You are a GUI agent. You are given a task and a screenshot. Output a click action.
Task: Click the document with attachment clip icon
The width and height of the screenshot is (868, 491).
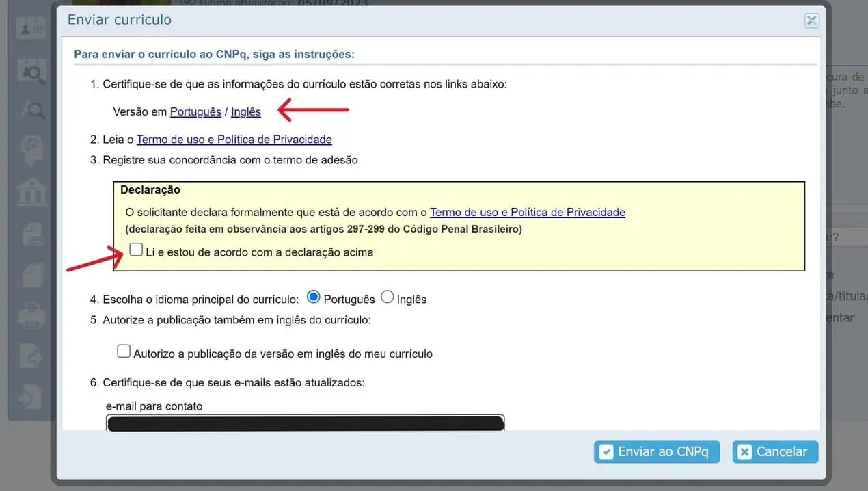[32, 234]
